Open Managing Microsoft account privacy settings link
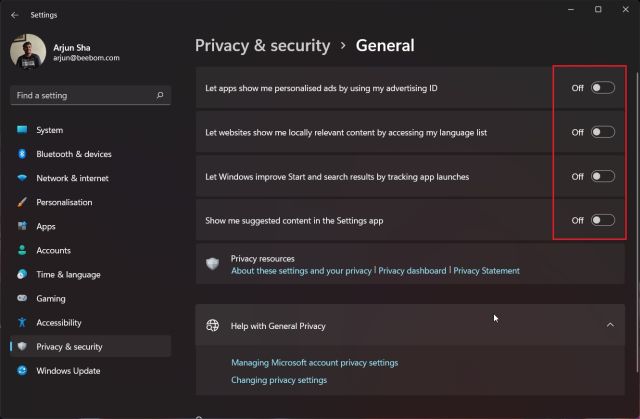This screenshot has height=419, width=640. point(314,363)
